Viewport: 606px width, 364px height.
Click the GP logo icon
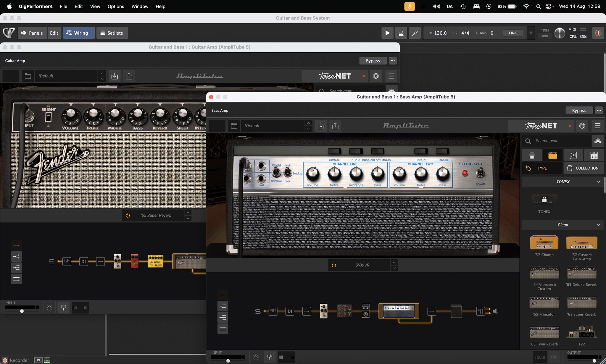[9, 33]
